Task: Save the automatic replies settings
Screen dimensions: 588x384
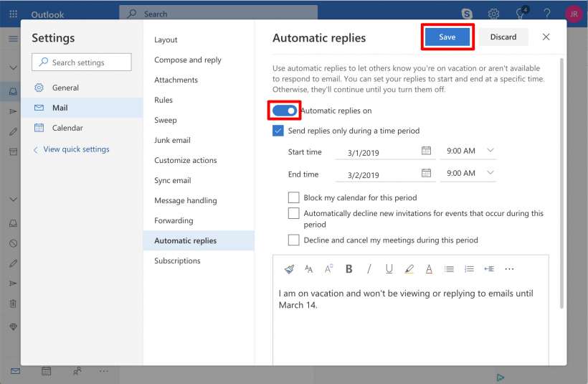Action: 447,37
